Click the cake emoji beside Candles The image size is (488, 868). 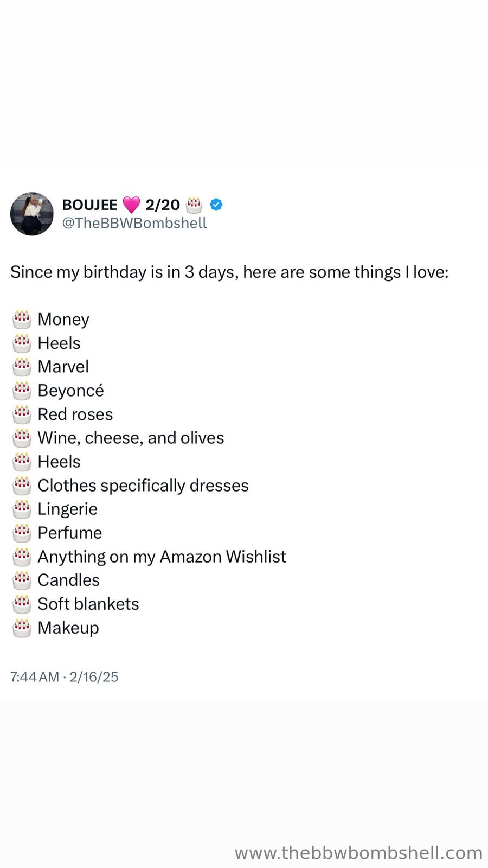(x=22, y=580)
